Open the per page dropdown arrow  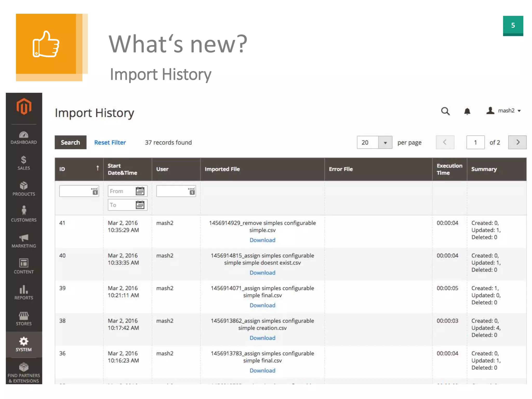[385, 142]
